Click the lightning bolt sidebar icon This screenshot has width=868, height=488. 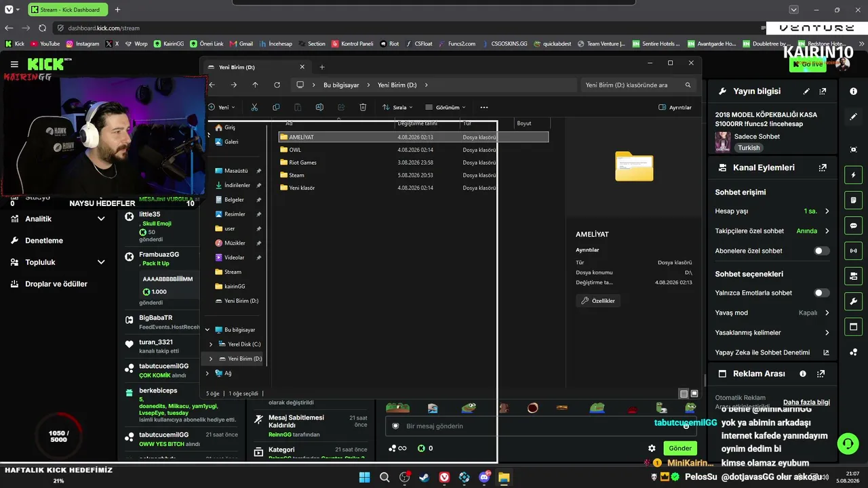coord(853,175)
